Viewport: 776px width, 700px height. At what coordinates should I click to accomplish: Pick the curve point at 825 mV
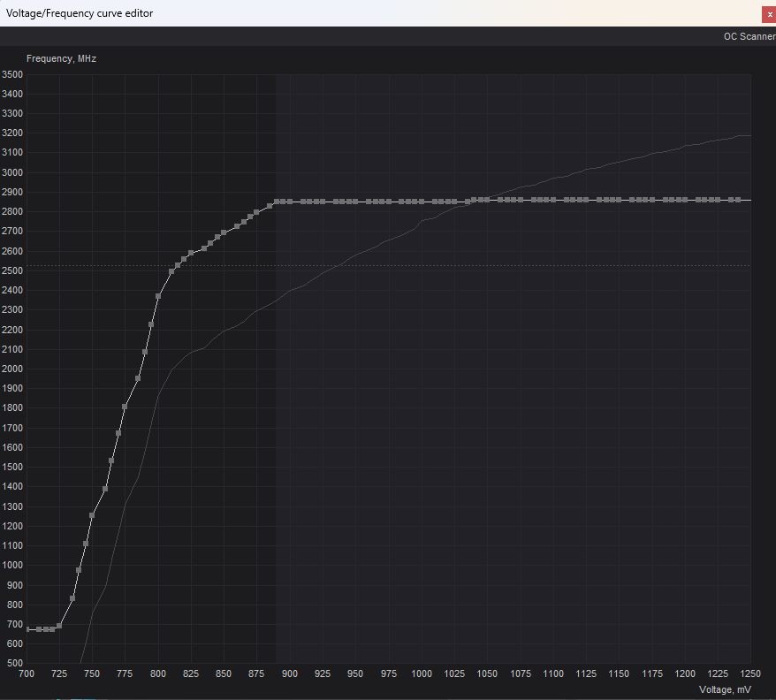[x=191, y=253]
